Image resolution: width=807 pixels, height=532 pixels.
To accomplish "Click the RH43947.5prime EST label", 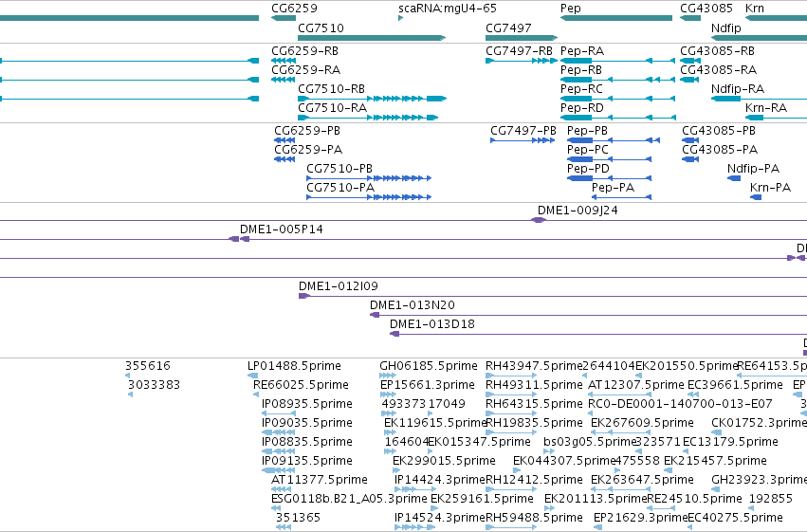I will point(534,366).
